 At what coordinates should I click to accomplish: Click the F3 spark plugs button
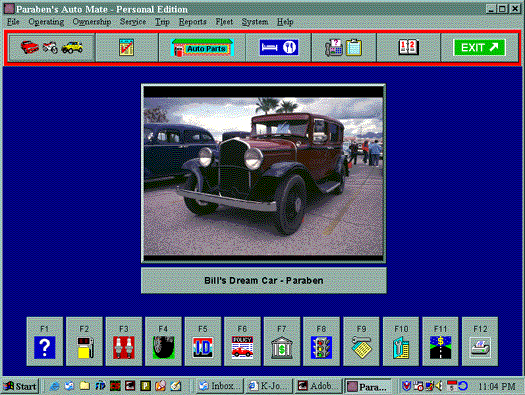click(124, 341)
